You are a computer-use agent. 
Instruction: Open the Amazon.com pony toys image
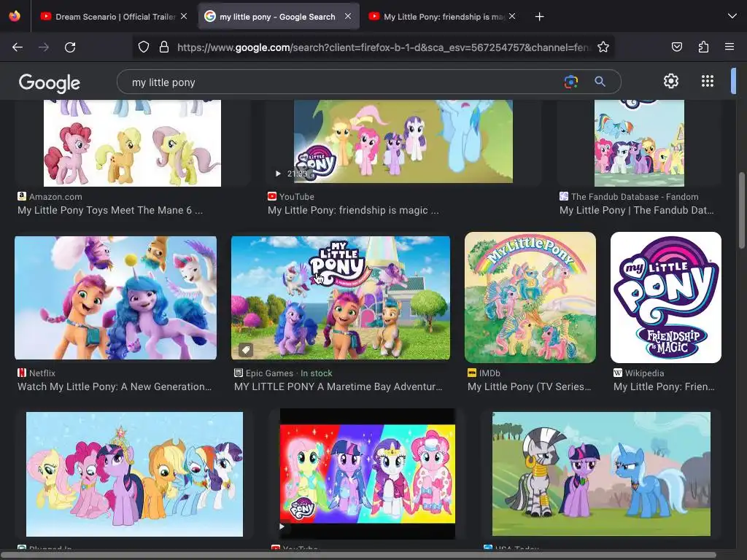133,143
